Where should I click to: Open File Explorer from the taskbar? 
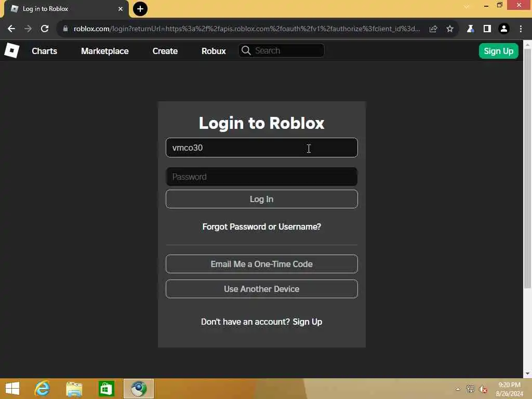[x=74, y=389]
